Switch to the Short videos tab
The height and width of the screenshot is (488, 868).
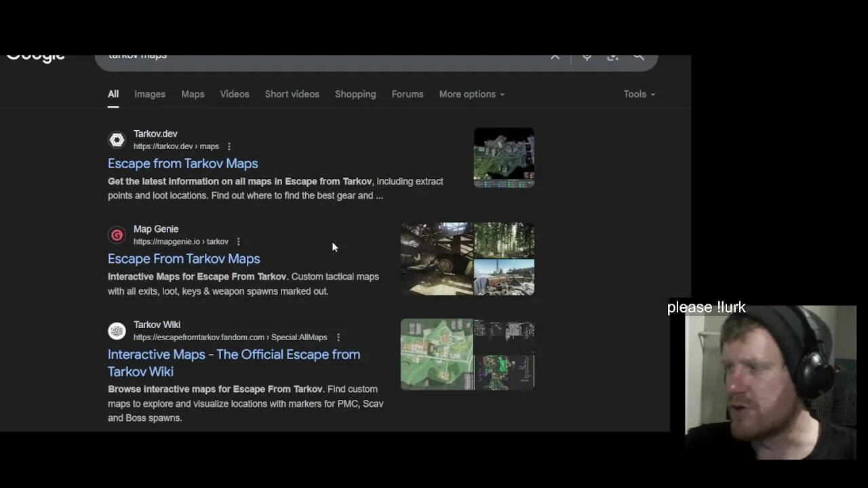[292, 94]
